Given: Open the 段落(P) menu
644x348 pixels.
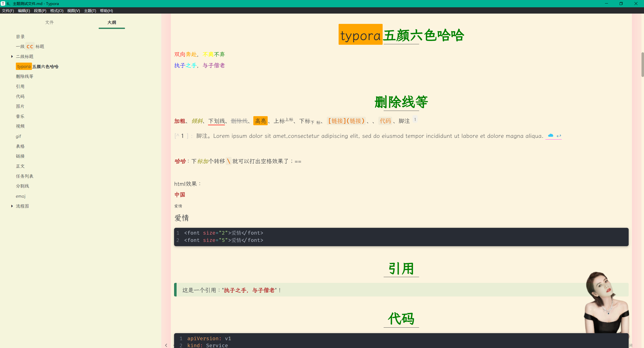Looking at the screenshot, I should 40,11.
